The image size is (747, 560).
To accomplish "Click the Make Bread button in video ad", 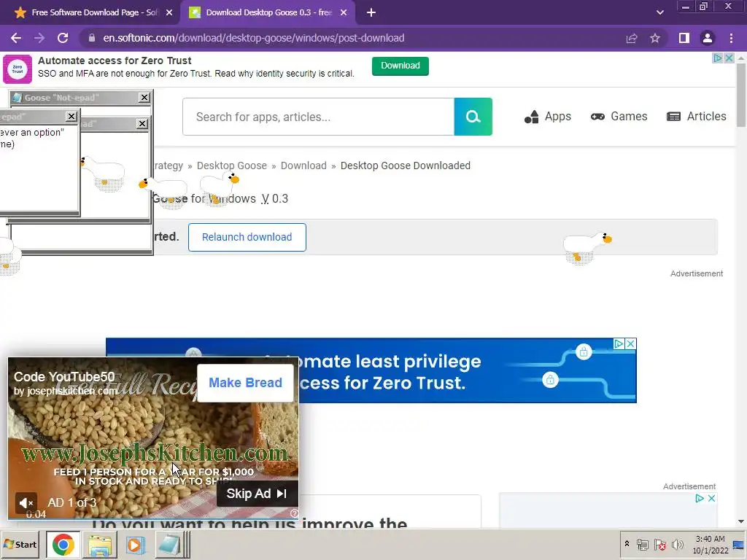I will click(245, 383).
